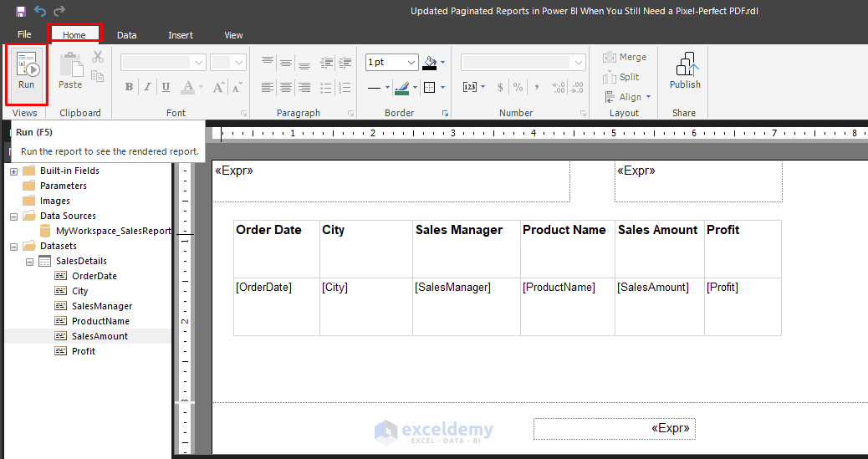The image size is (868, 459).
Task: Click the Decrease Indent icon
Action: 327,62
